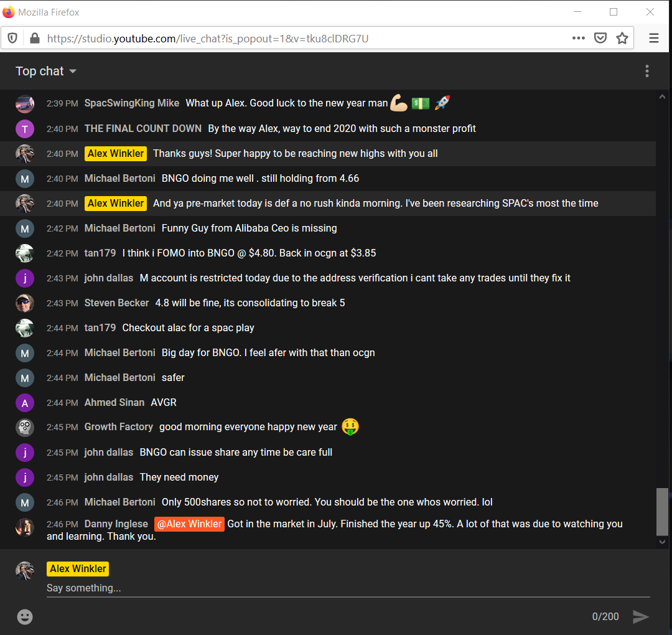Open the three-dot overflow menu in address bar
The width and height of the screenshot is (672, 635).
578,38
